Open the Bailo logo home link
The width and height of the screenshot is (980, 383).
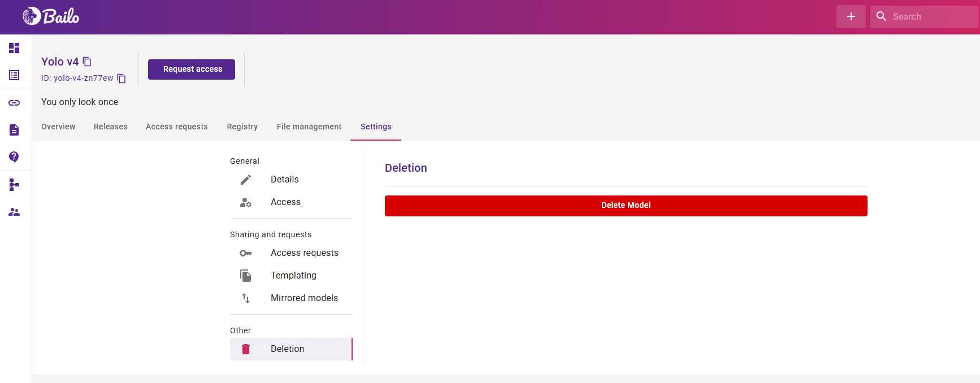pos(51,16)
